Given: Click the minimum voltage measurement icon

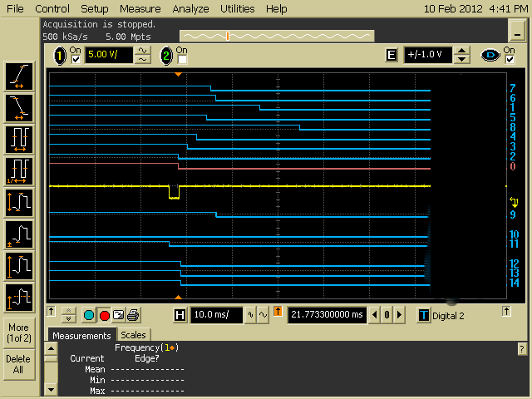Looking at the screenshot, I should (x=19, y=234).
